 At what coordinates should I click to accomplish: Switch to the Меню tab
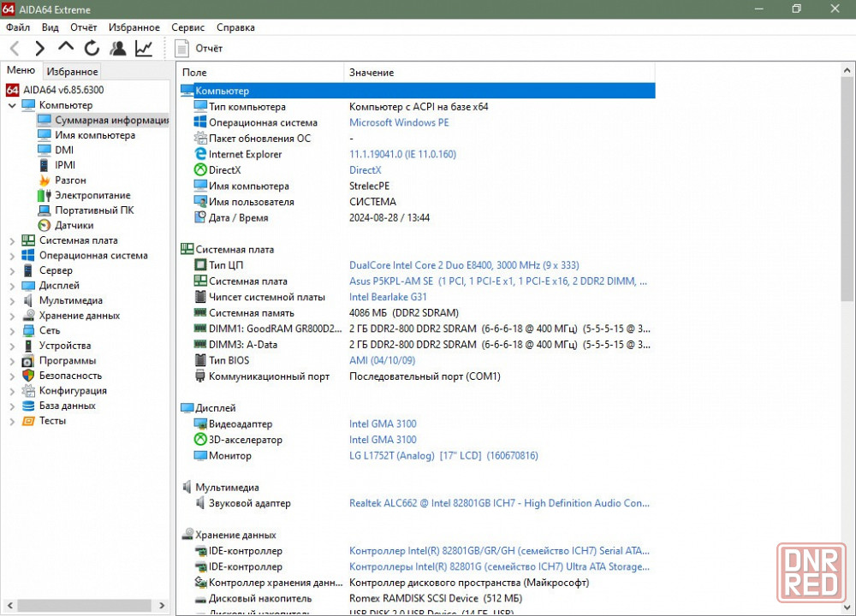pyautogui.click(x=21, y=70)
